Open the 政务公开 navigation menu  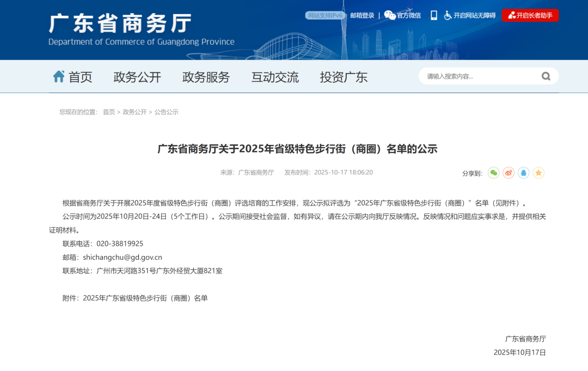click(x=137, y=77)
